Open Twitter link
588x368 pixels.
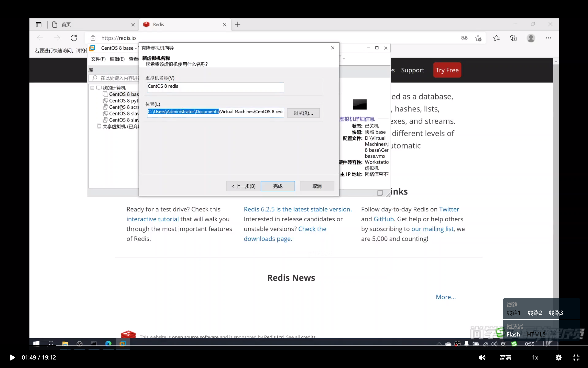point(449,209)
